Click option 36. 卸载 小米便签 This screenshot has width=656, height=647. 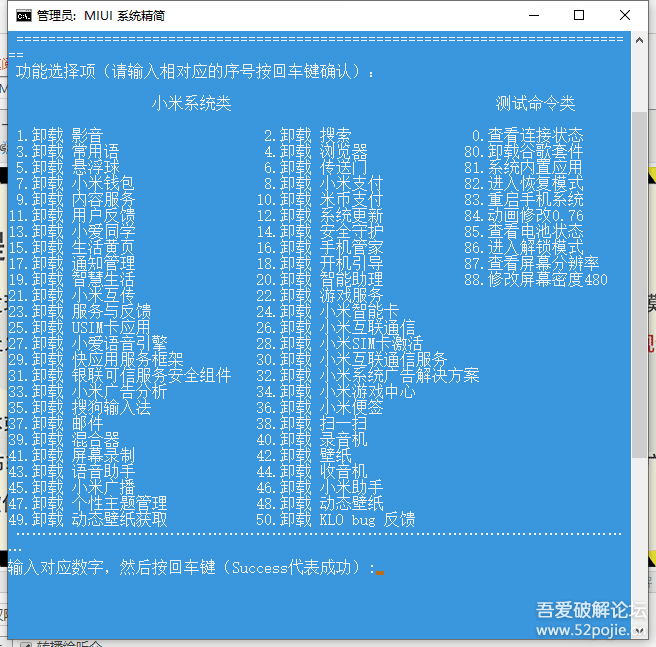pyautogui.click(x=320, y=407)
